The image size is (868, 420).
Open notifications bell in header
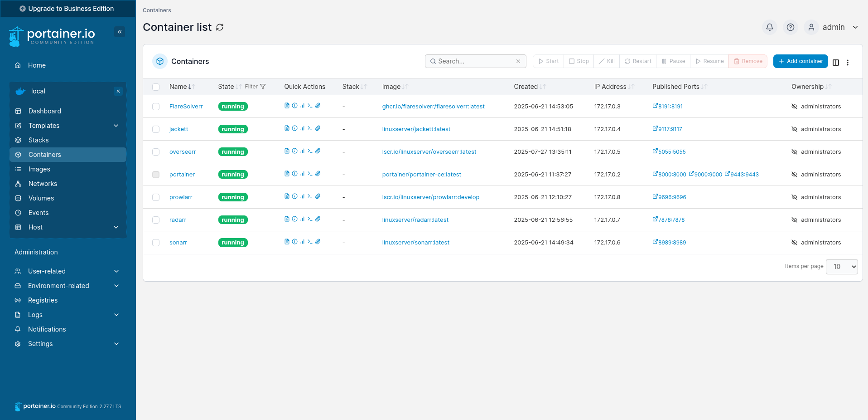(769, 27)
